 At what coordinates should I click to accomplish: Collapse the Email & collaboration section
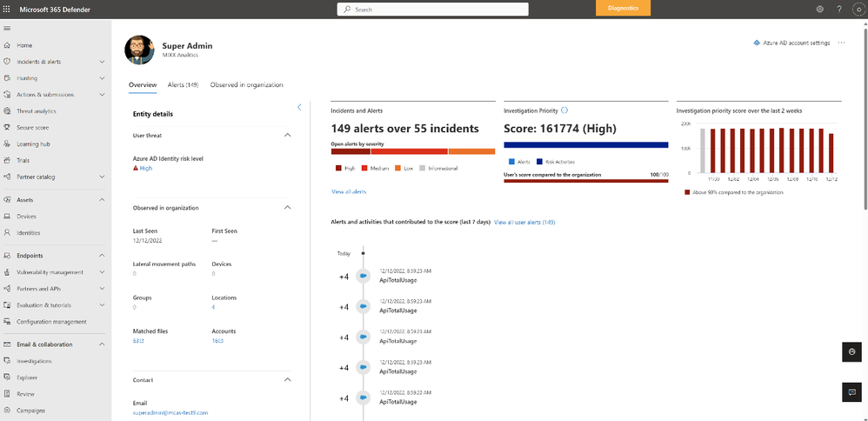point(102,344)
